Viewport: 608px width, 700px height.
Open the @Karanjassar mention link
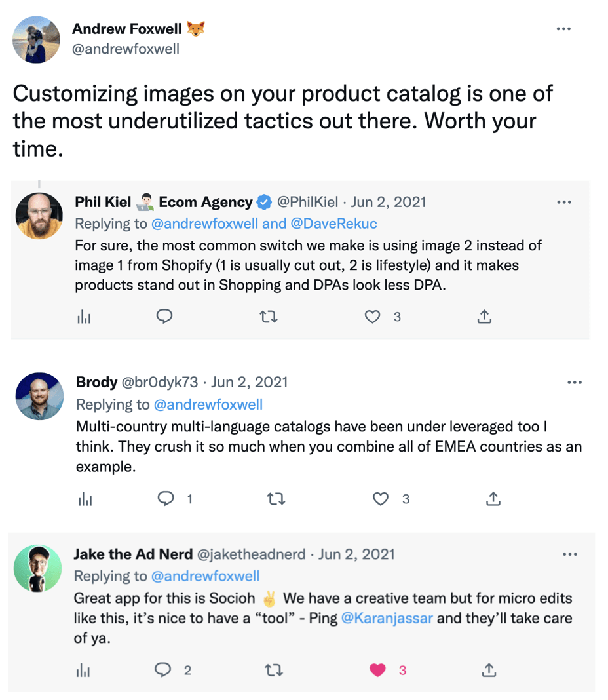(387, 618)
